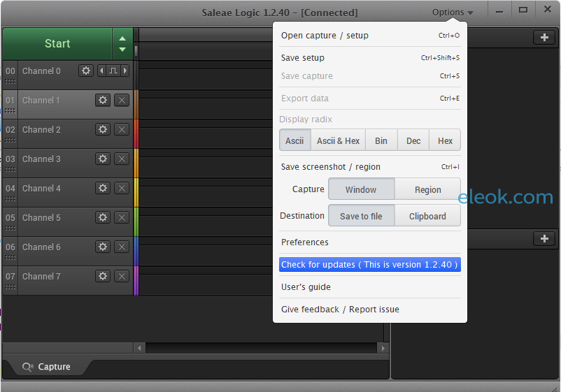Image resolution: width=561 pixels, height=392 pixels.
Task: Set destination to Clipboard
Action: tap(427, 216)
